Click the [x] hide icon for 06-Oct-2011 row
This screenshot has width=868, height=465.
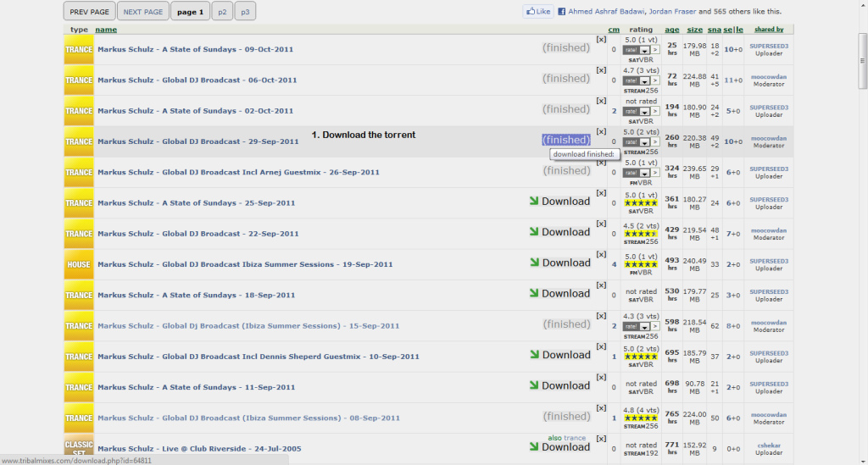(601, 70)
